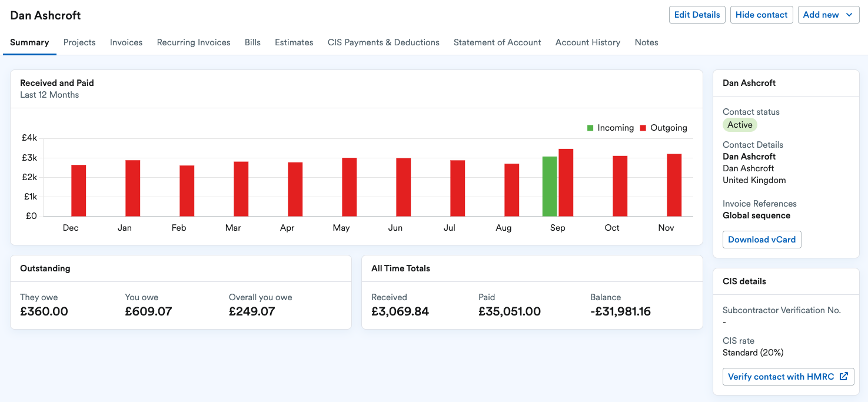Click the July outgoing bar
The height and width of the screenshot is (402, 868).
pos(458,188)
